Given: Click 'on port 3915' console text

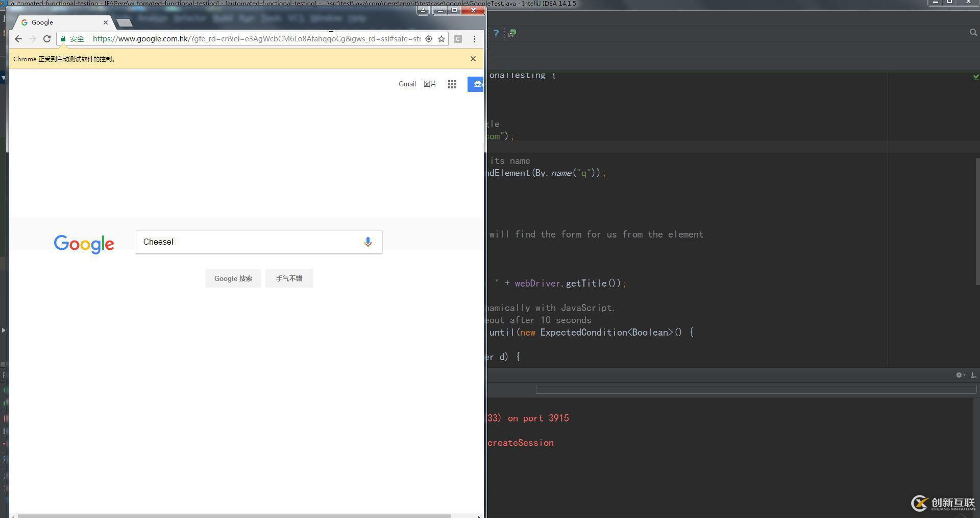Looking at the screenshot, I should coord(538,418).
